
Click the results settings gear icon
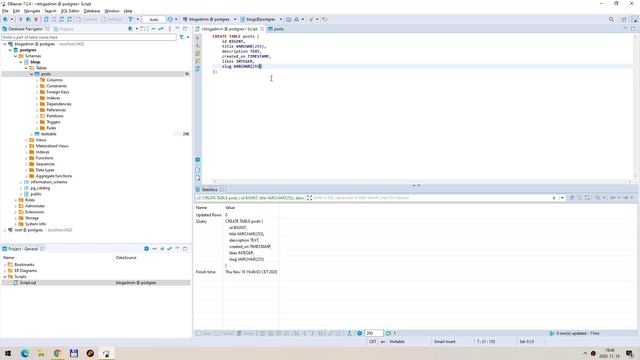tap(360, 333)
